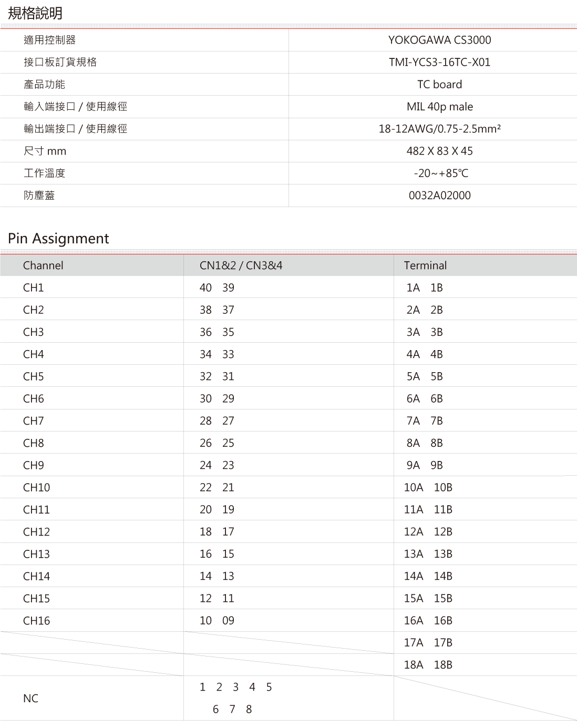Click the 24 23 pin cell
Viewport: 577px width, 728px height.
tap(217, 465)
